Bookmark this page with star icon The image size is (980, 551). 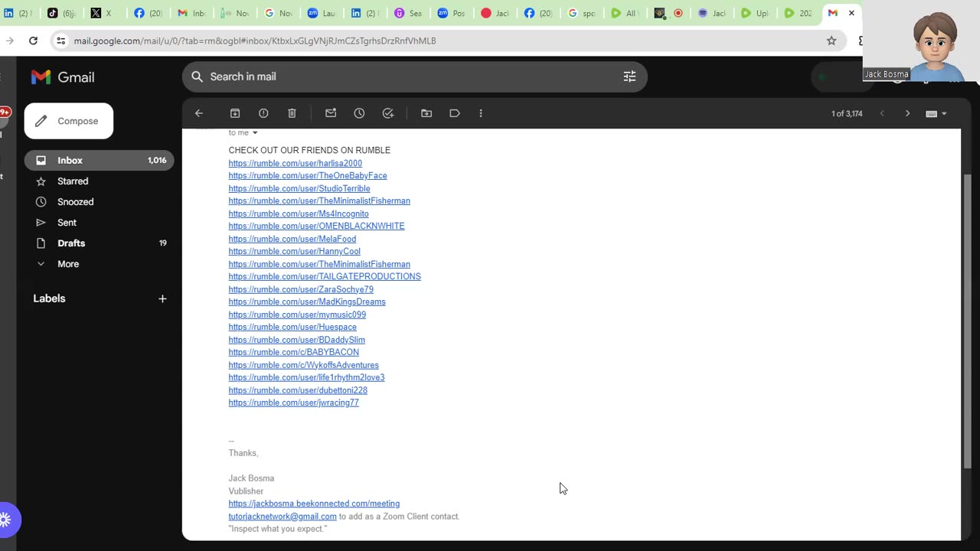(x=831, y=41)
